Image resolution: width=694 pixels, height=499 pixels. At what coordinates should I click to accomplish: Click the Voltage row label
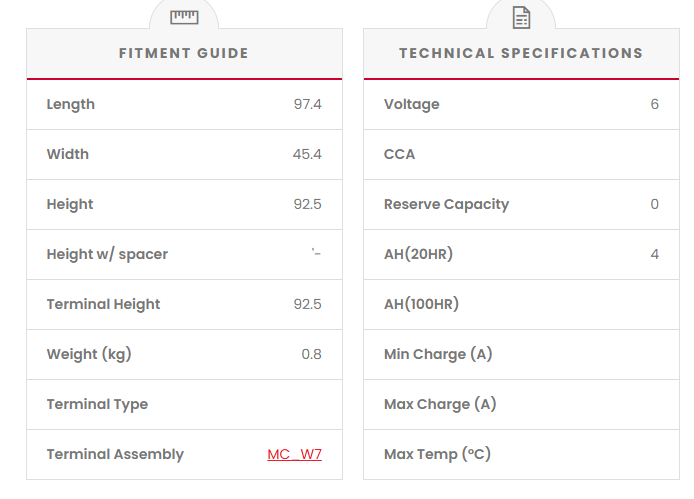pyautogui.click(x=411, y=104)
